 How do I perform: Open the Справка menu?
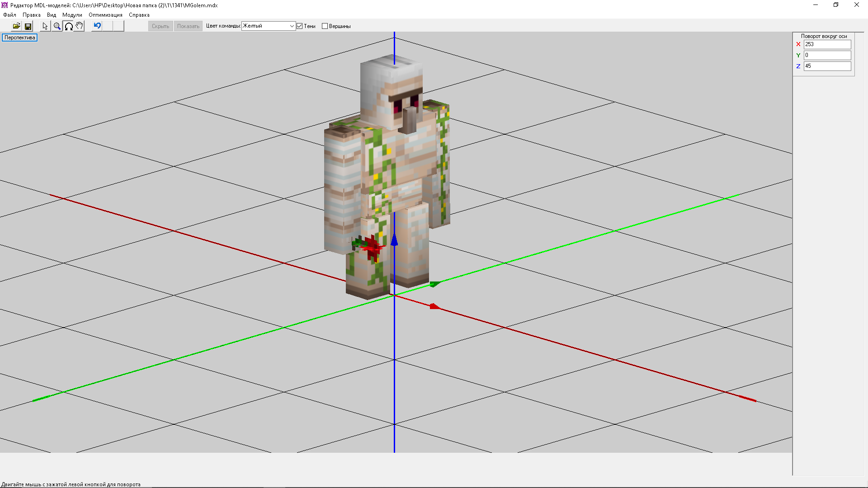[139, 15]
